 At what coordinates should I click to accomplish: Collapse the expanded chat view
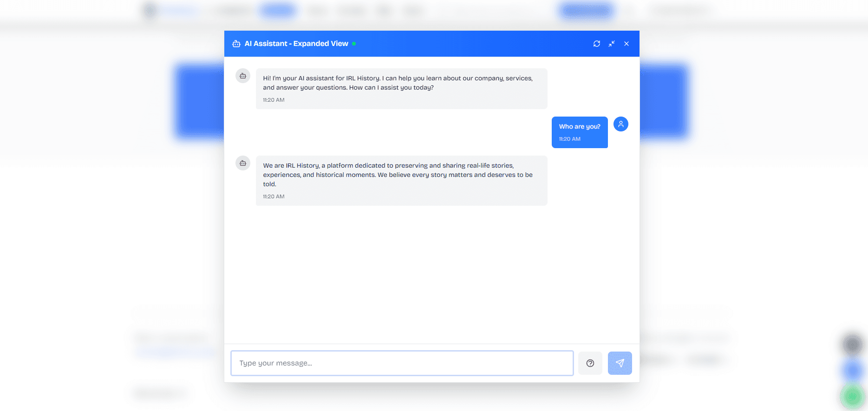[x=612, y=44]
